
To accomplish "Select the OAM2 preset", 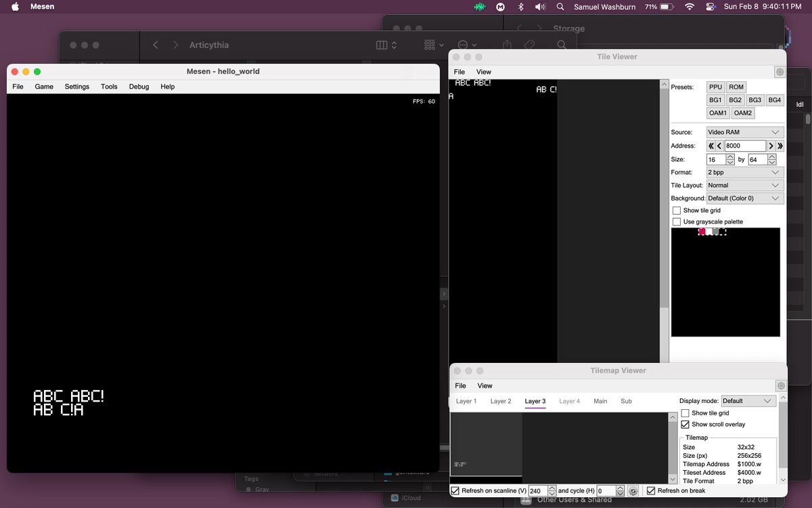I will [743, 113].
